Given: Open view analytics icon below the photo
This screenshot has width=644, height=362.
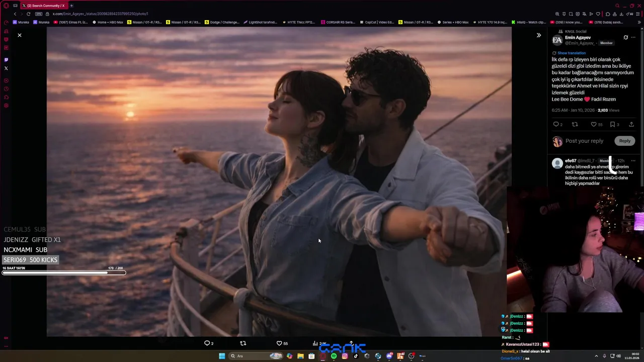Looking at the screenshot, I should click(x=315, y=343).
